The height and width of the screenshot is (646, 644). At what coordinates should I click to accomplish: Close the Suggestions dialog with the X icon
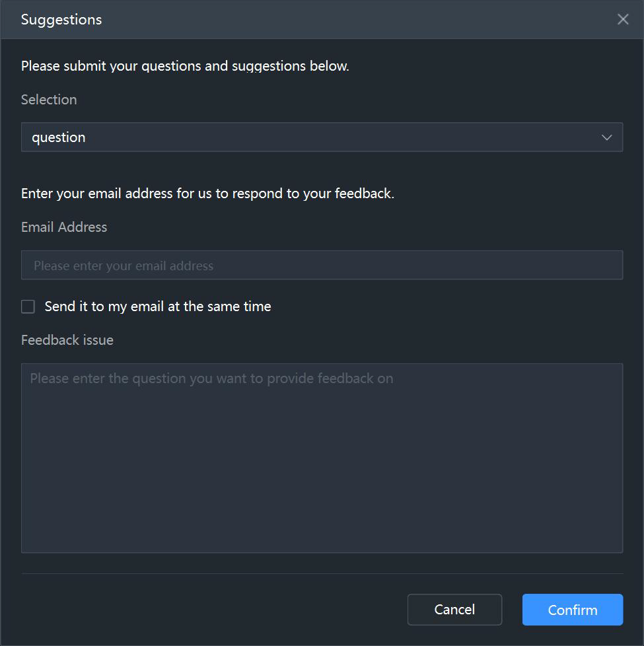[623, 19]
